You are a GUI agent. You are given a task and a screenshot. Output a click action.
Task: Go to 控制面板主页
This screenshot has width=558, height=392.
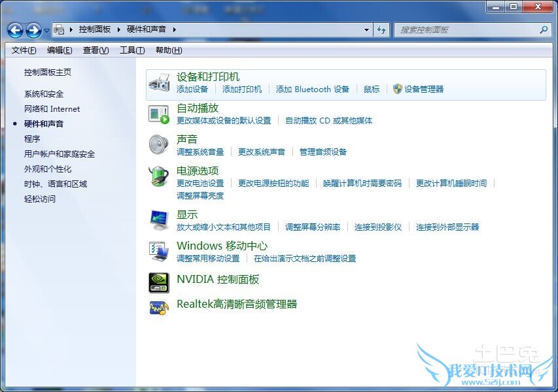click(x=48, y=73)
